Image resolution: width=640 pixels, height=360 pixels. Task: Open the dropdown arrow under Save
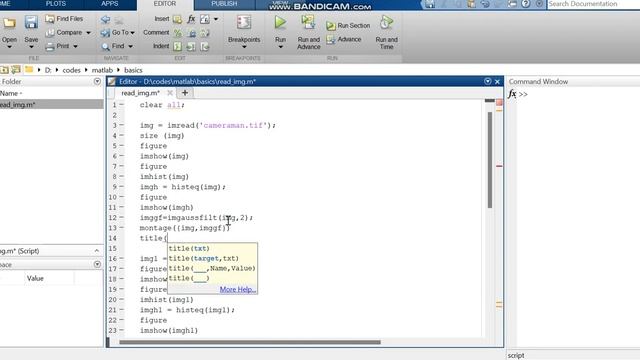pos(31,47)
